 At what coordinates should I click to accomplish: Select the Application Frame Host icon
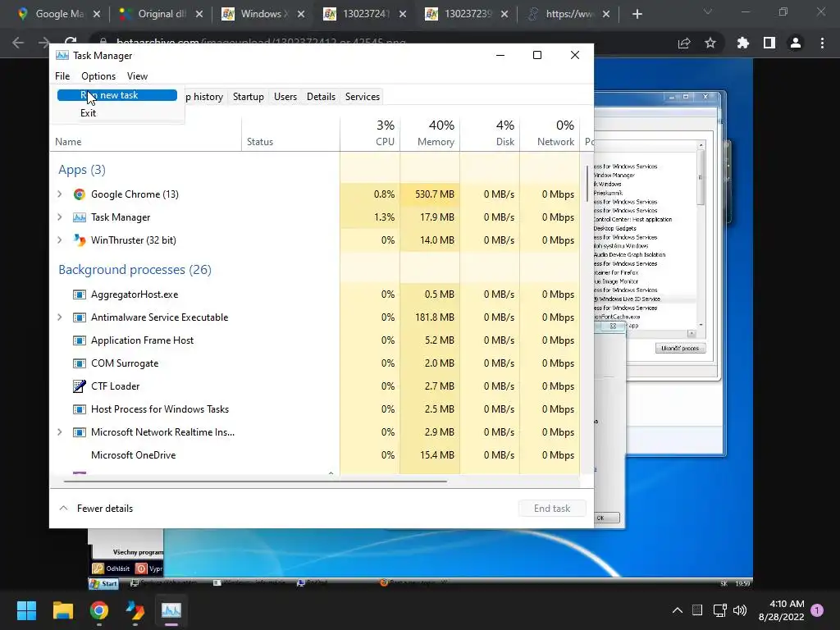click(x=80, y=340)
